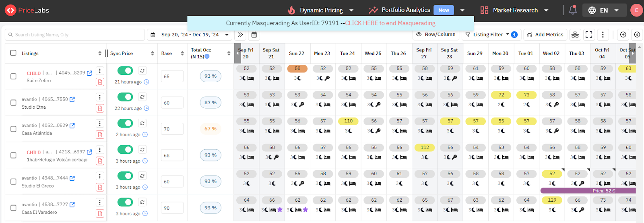644x223 pixels.
Task: Select the Studio Etna checkbox
Action: 13,103
